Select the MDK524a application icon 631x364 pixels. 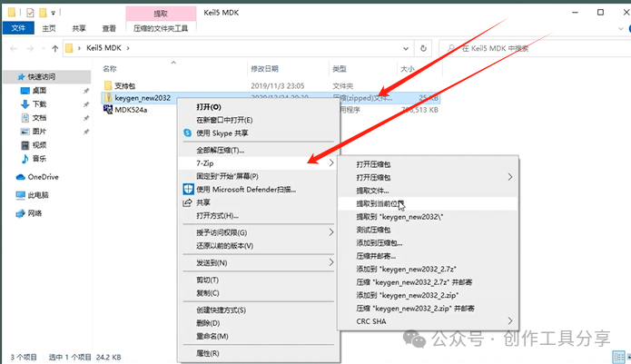pyautogui.click(x=108, y=110)
